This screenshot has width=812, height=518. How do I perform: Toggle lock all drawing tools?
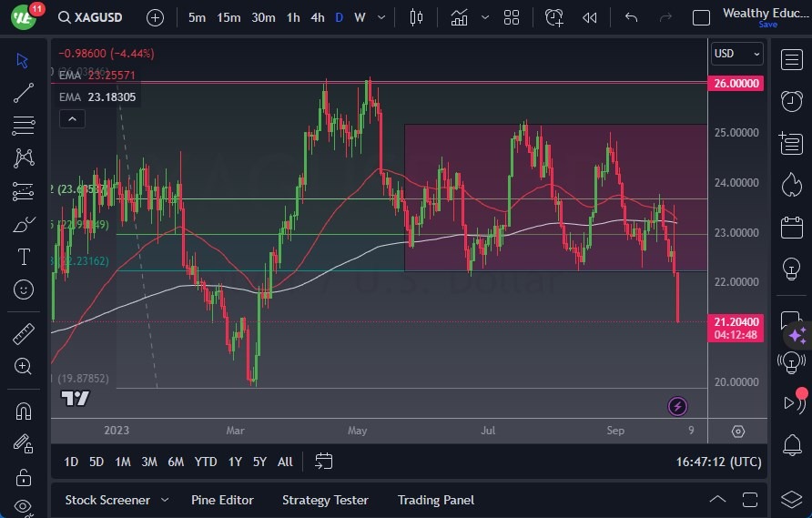[24, 476]
